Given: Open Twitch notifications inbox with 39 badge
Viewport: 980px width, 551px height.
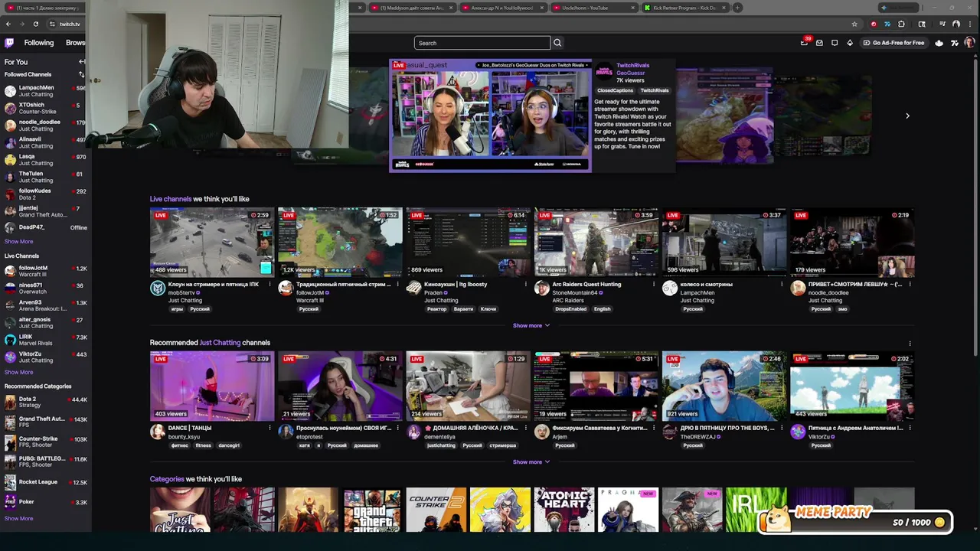Looking at the screenshot, I should [804, 43].
